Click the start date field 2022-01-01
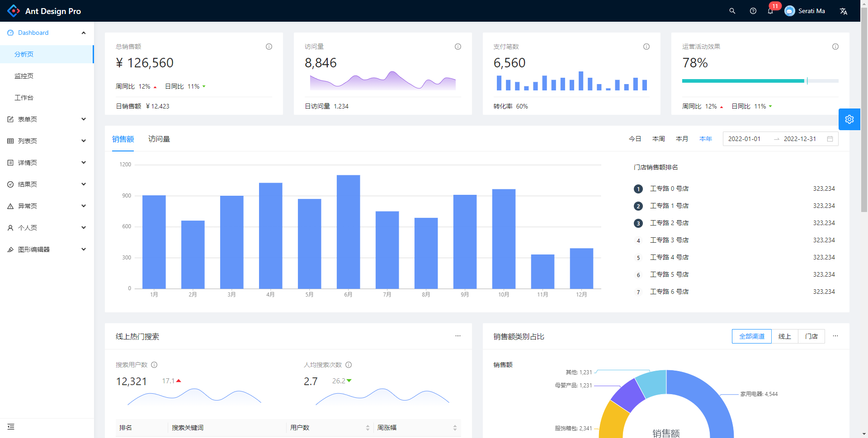 point(744,139)
